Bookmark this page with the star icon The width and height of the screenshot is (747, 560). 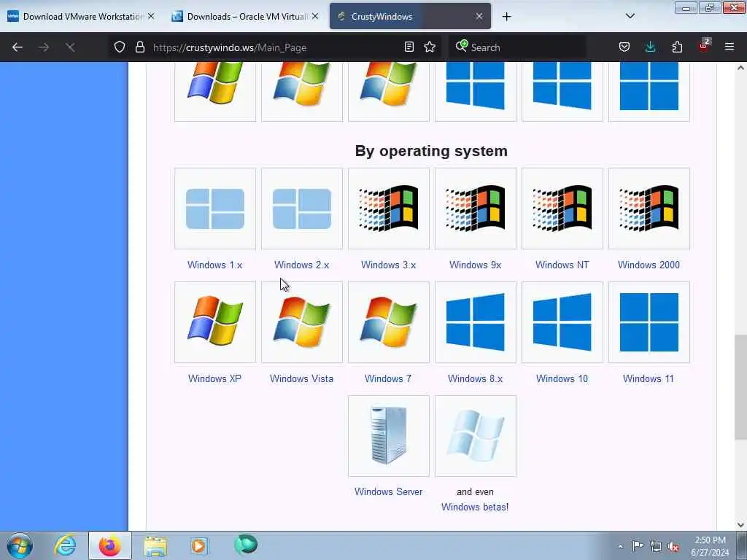pyautogui.click(x=430, y=47)
